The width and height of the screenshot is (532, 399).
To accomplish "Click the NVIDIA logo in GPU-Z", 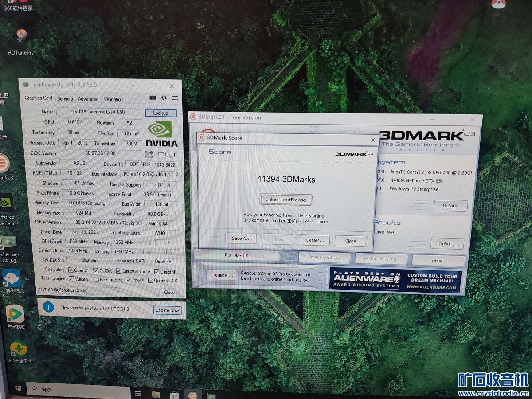I will [162, 134].
